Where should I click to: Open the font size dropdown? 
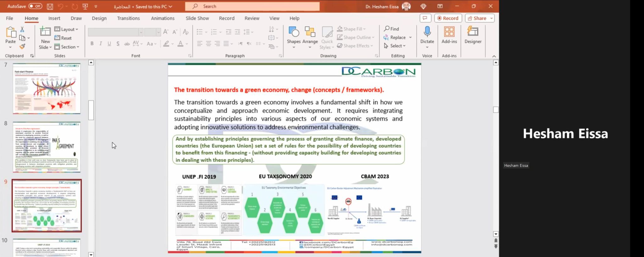coord(158,32)
